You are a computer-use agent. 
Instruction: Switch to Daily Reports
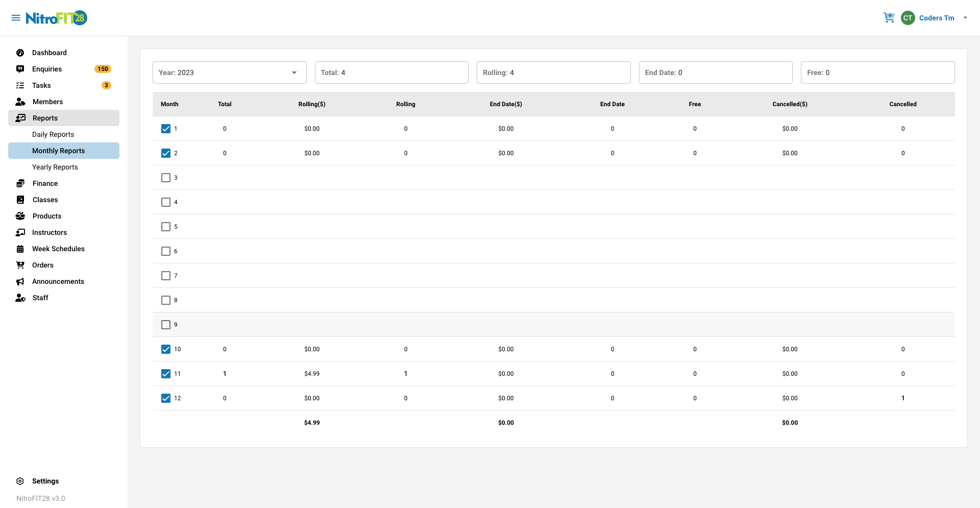pos(53,134)
